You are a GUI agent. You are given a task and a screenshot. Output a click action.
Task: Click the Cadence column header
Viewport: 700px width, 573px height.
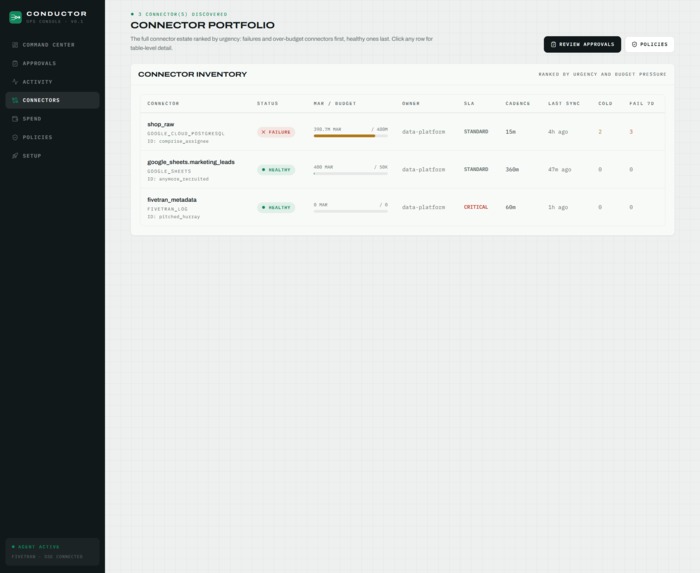point(517,104)
